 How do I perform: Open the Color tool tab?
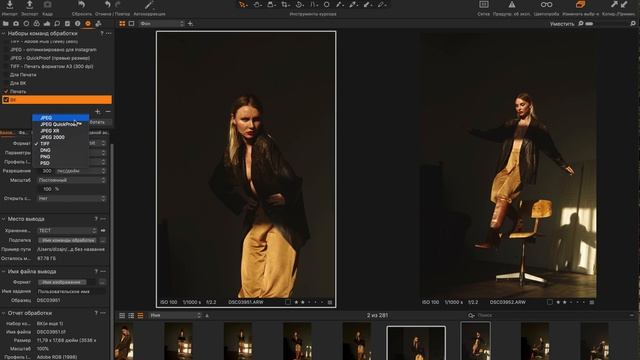tap(36, 24)
